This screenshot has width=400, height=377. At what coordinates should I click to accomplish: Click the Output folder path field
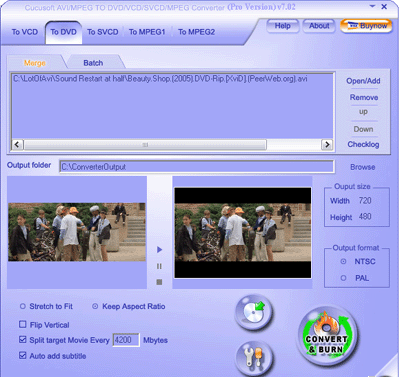197,167
